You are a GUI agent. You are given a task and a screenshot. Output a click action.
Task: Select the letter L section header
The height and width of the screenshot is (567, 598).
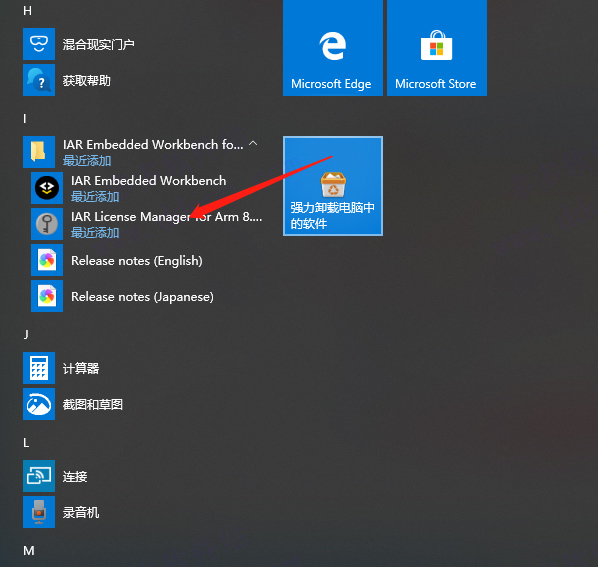tap(26, 443)
